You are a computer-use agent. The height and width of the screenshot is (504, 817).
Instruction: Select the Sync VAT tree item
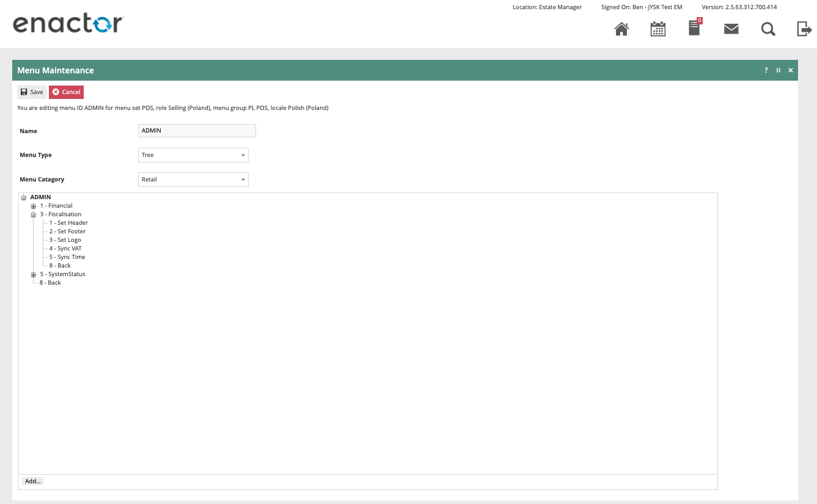65,249
